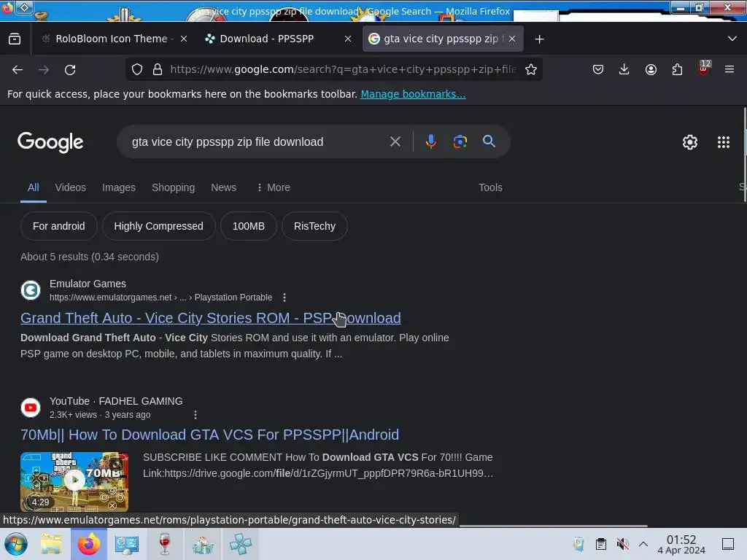The height and width of the screenshot is (560, 747).
Task: Open the Save to Pocket icon
Action: click(x=598, y=69)
